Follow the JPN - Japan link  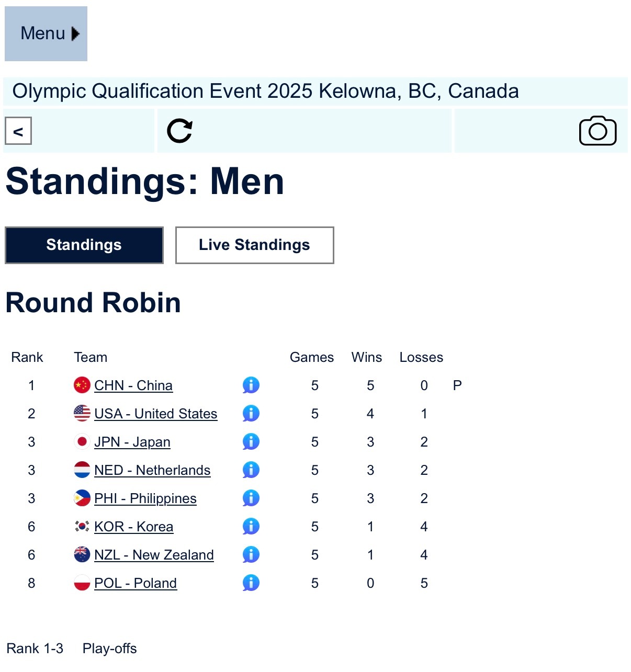point(132,442)
